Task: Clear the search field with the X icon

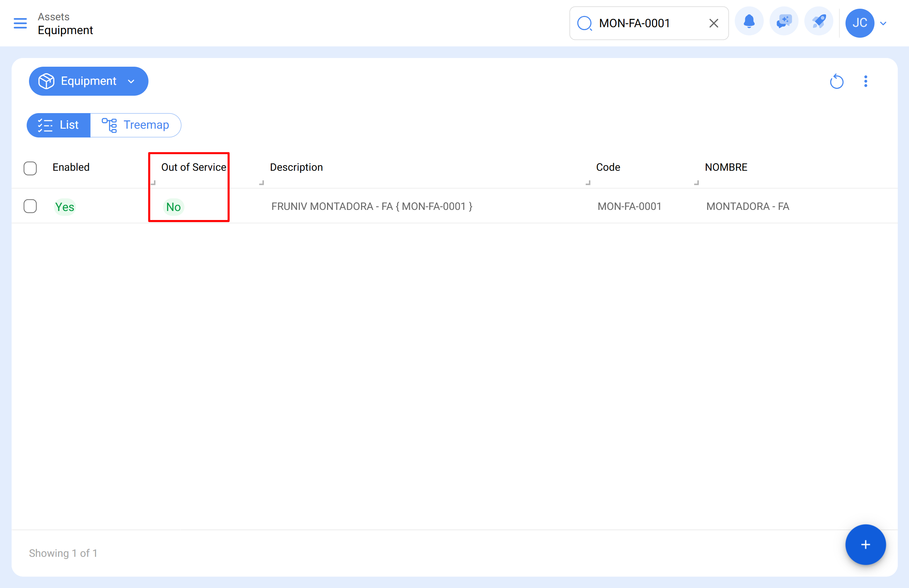Action: click(713, 23)
